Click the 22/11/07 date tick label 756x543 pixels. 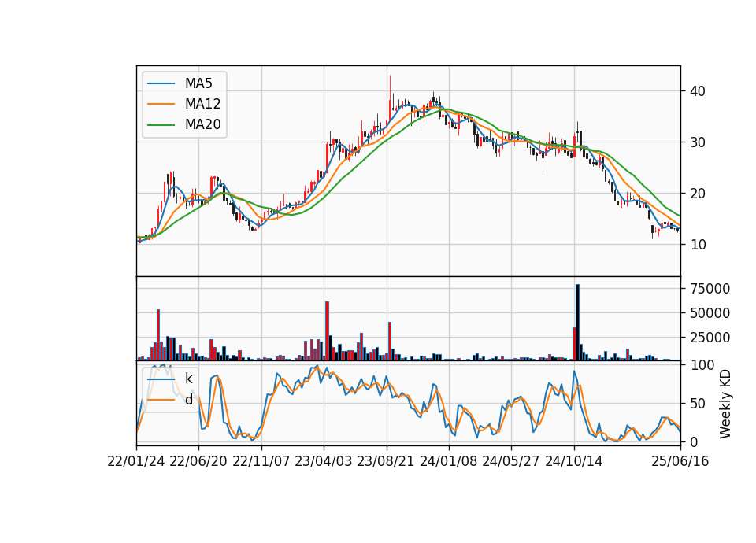pyautogui.click(x=261, y=461)
